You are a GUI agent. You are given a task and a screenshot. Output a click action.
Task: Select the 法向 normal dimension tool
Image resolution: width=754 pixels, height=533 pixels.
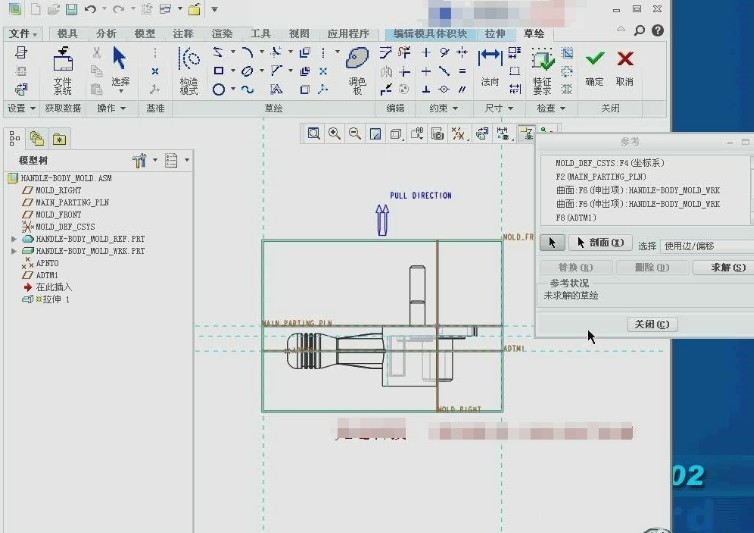click(x=490, y=67)
